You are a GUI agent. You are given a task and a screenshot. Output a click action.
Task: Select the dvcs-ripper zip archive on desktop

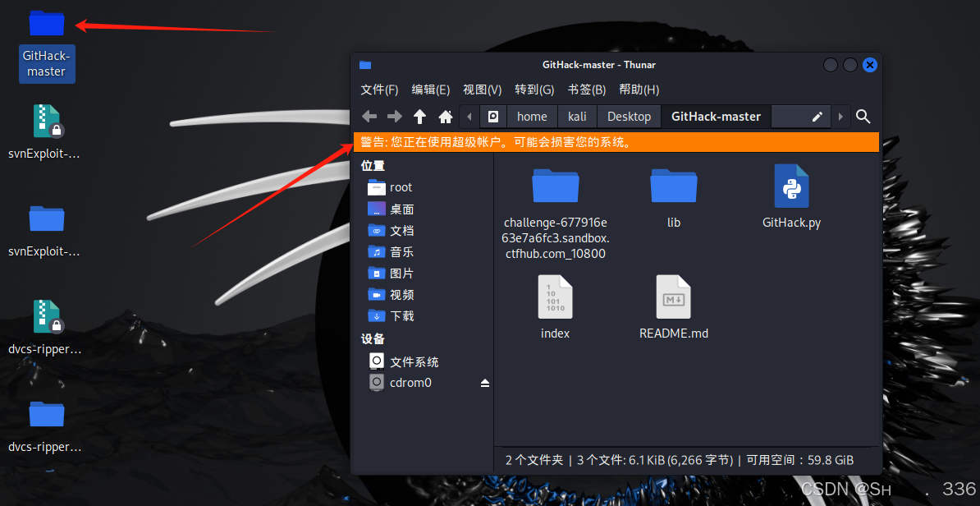pos(45,328)
